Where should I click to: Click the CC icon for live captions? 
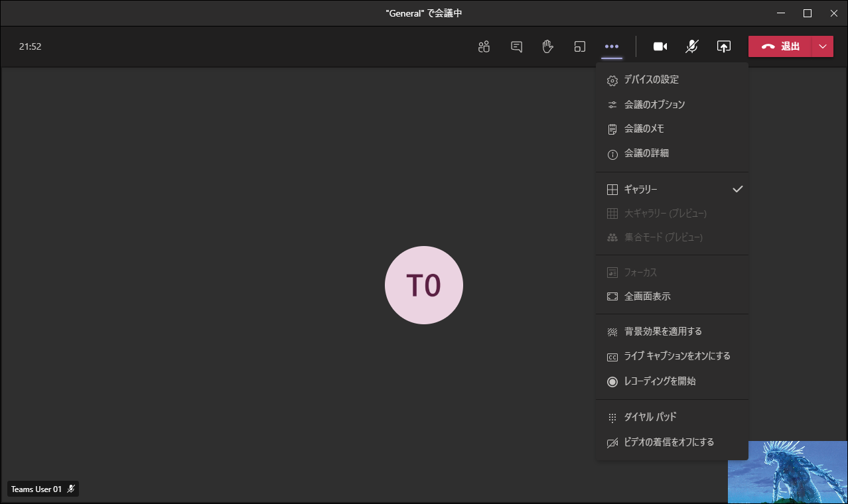pyautogui.click(x=612, y=357)
